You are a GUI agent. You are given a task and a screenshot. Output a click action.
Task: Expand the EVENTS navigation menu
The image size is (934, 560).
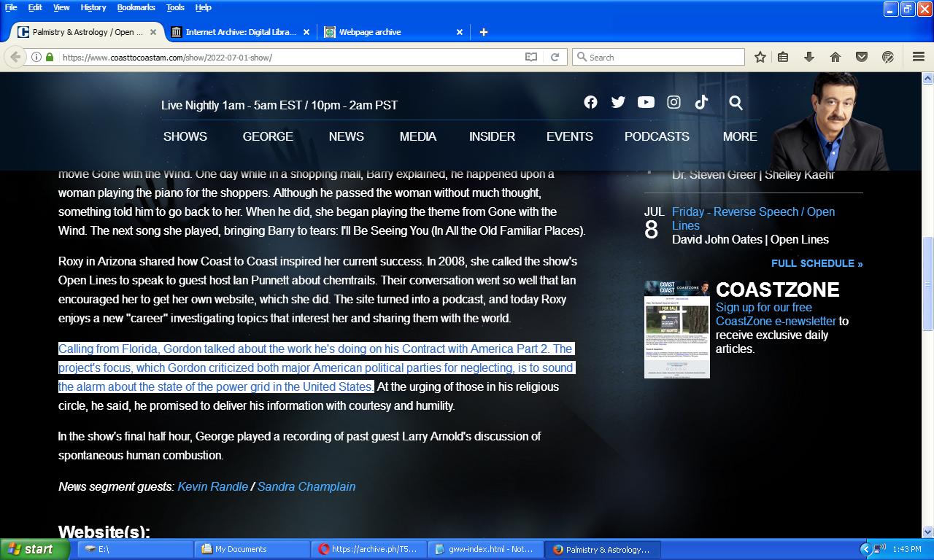(570, 136)
